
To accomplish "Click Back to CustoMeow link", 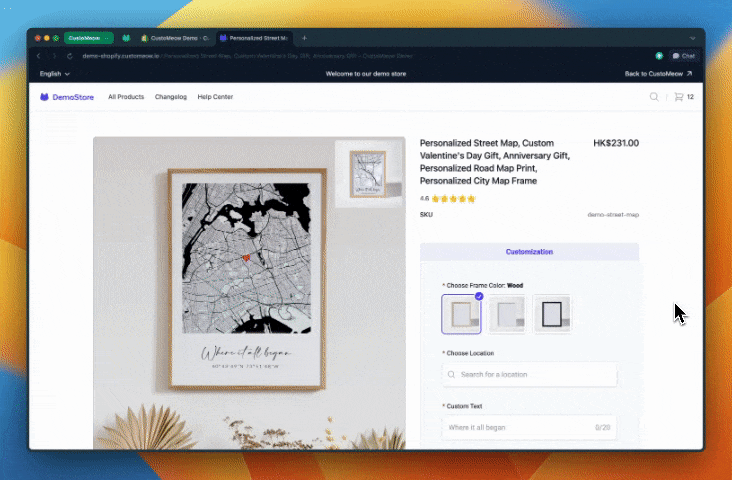I will (658, 74).
